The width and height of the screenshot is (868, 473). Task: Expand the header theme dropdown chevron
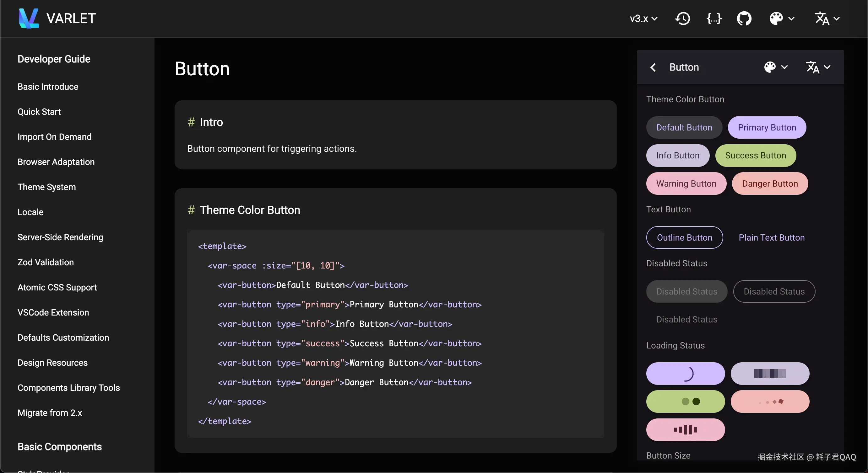click(x=791, y=19)
